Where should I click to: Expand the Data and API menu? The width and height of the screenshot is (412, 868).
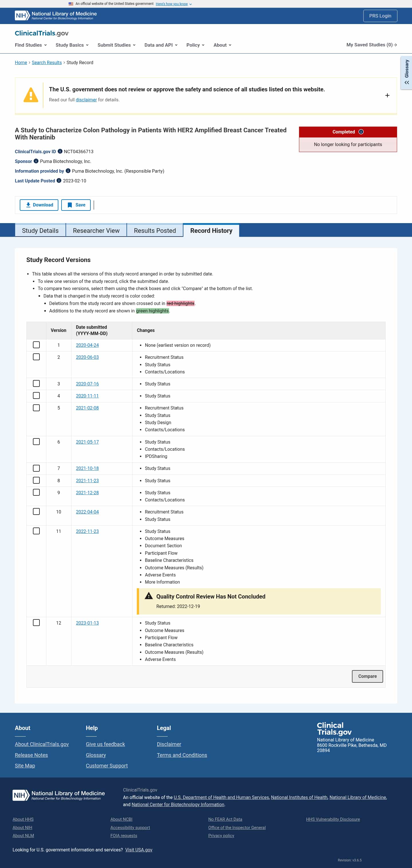tap(161, 45)
